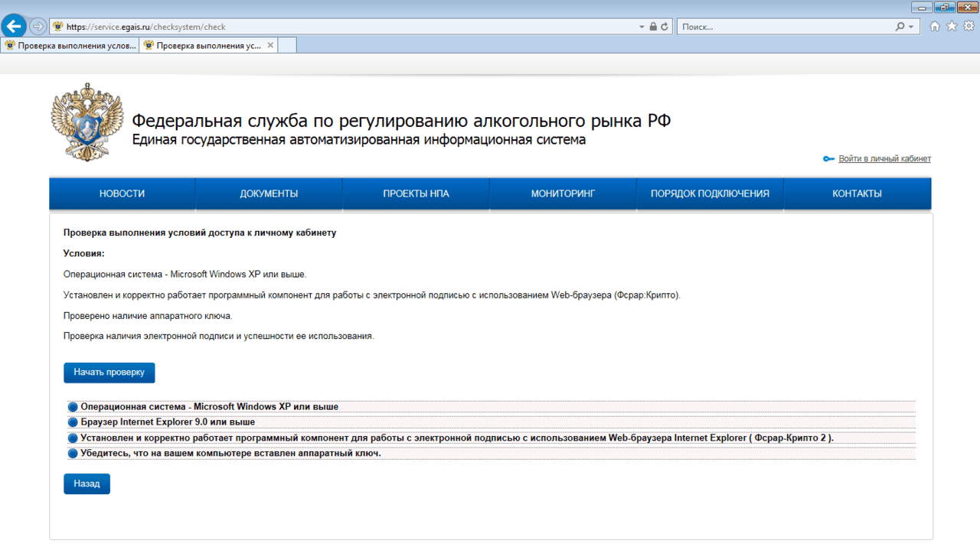Image resolution: width=980 pixels, height=547 pixels.
Task: Click the security lock icon in address bar
Action: tap(653, 27)
